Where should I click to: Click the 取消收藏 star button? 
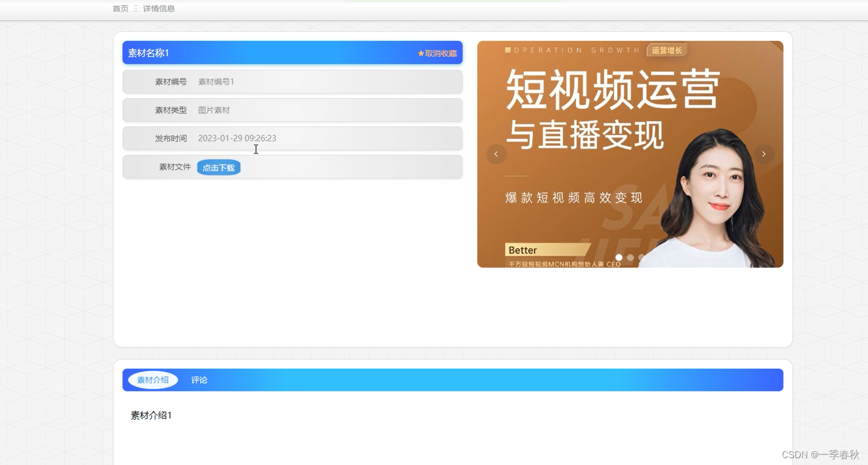pyautogui.click(x=437, y=53)
